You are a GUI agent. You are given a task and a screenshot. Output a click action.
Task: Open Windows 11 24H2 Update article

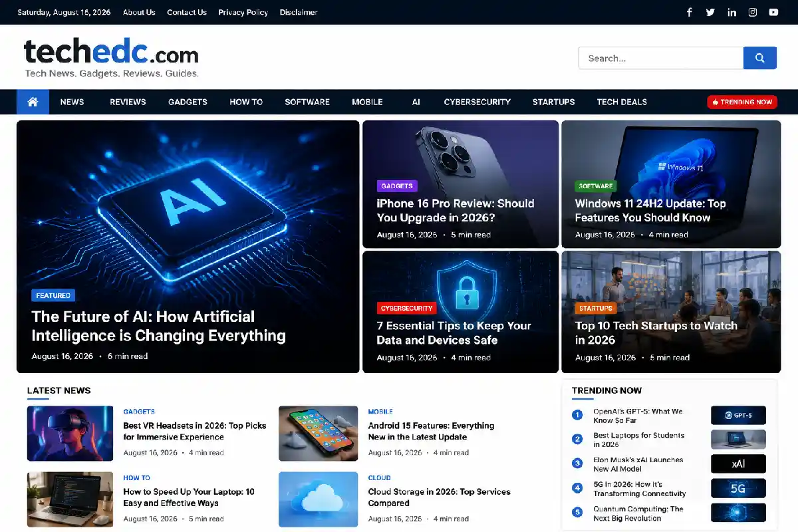pyautogui.click(x=650, y=210)
